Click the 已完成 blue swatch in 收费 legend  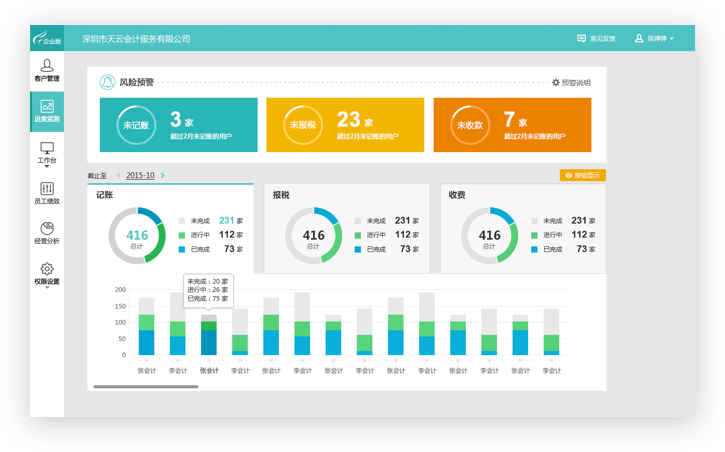pos(535,249)
